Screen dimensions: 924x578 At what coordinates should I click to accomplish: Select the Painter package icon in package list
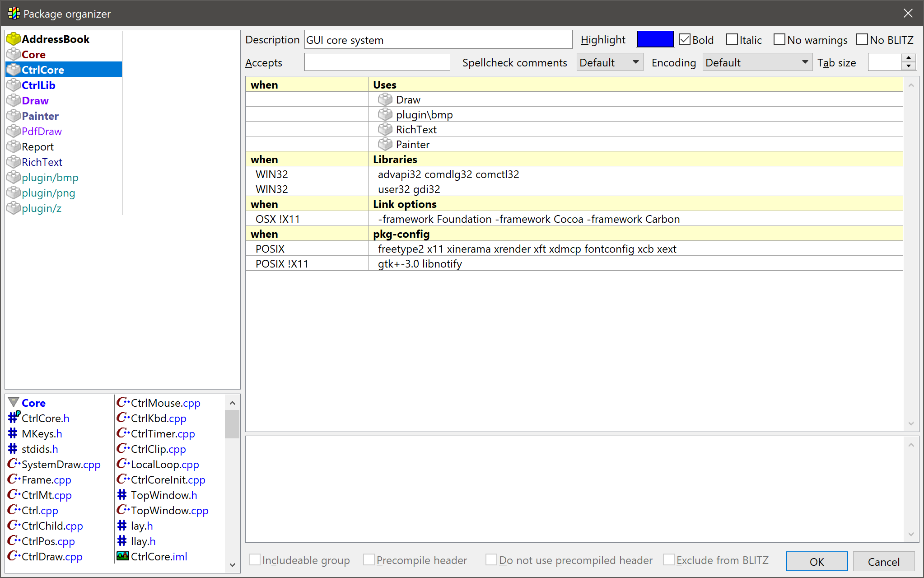tap(14, 116)
